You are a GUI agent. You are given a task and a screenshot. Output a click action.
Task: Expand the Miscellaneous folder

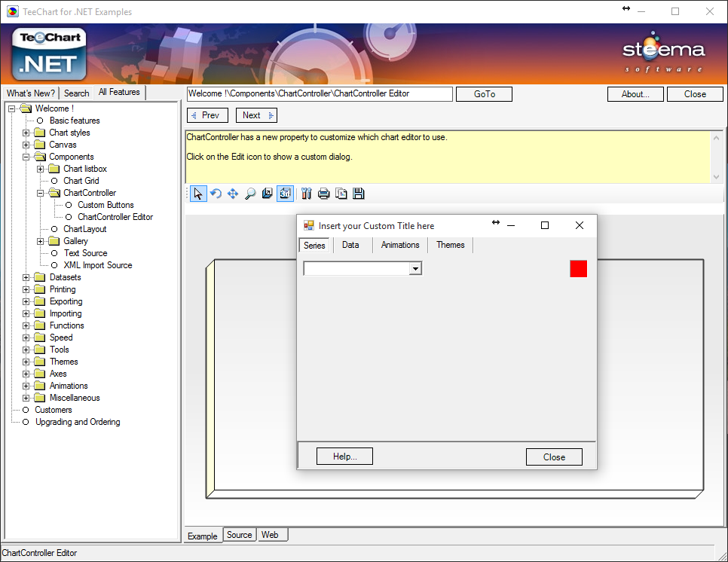[26, 399]
